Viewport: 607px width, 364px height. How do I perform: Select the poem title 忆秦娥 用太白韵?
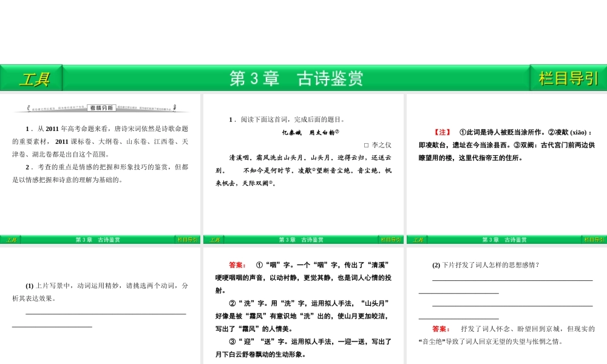click(x=310, y=132)
